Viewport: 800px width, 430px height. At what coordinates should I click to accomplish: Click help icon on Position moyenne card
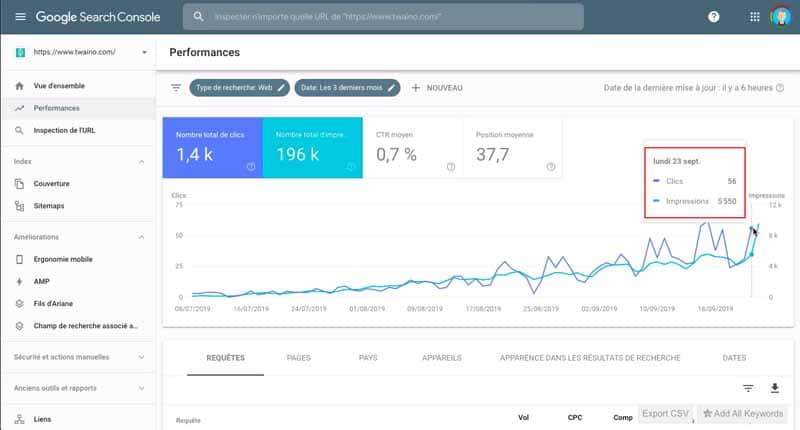(x=551, y=167)
